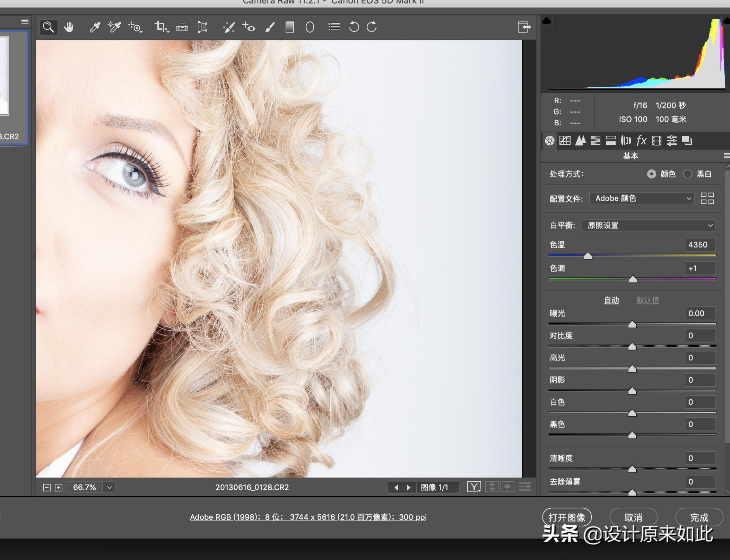
Task: Click the 自动 auto adjustment link
Action: coord(611,300)
